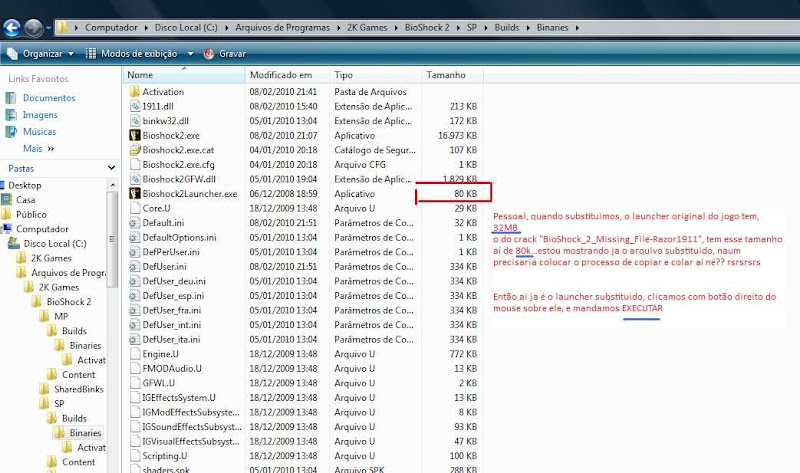This screenshot has width=800, height=473.
Task: Select the Bioshock2GFW.dll file icon
Action: [x=135, y=179]
